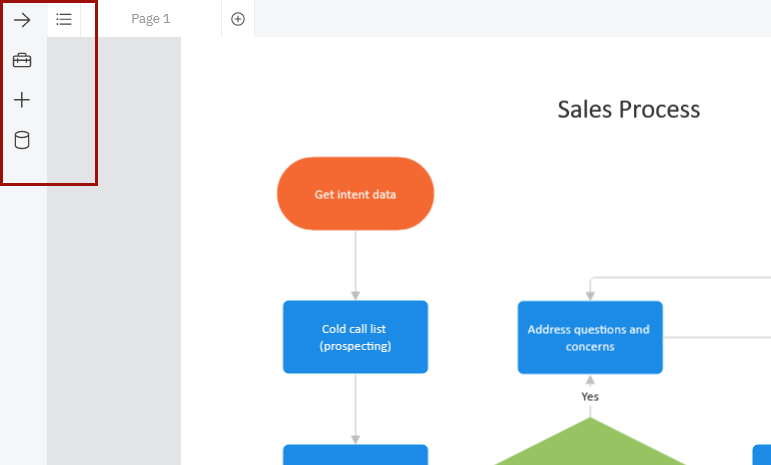This screenshot has height=465, width=771.
Task: Select the partially visible blue shape at bottom right
Action: pos(762,455)
